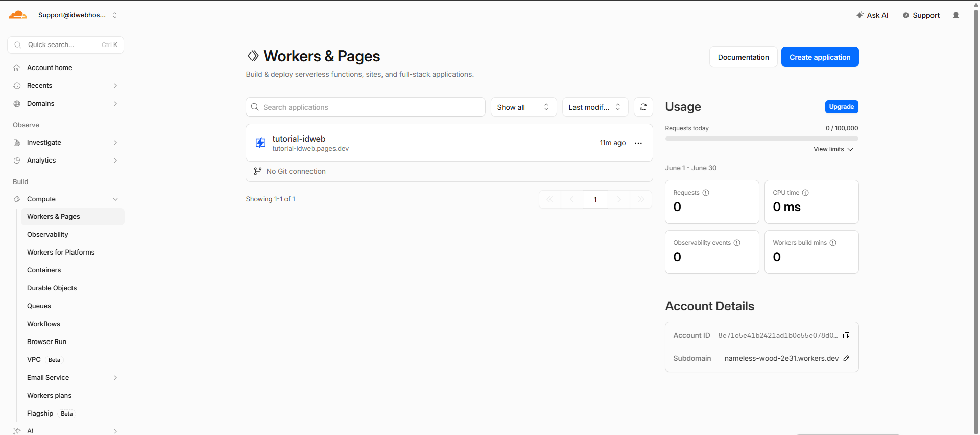Image resolution: width=980 pixels, height=435 pixels.
Task: Open the tutorial-idweb application
Action: 299,139
